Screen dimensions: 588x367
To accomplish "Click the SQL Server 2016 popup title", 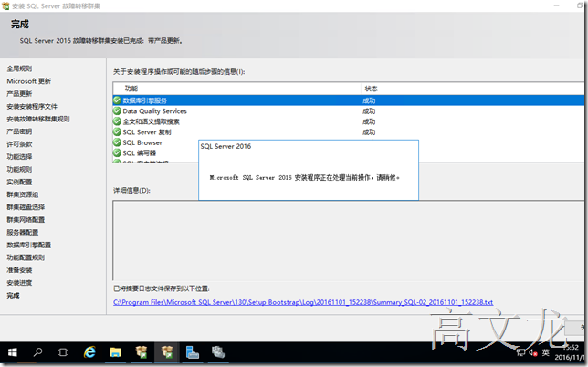I will (x=226, y=146).
